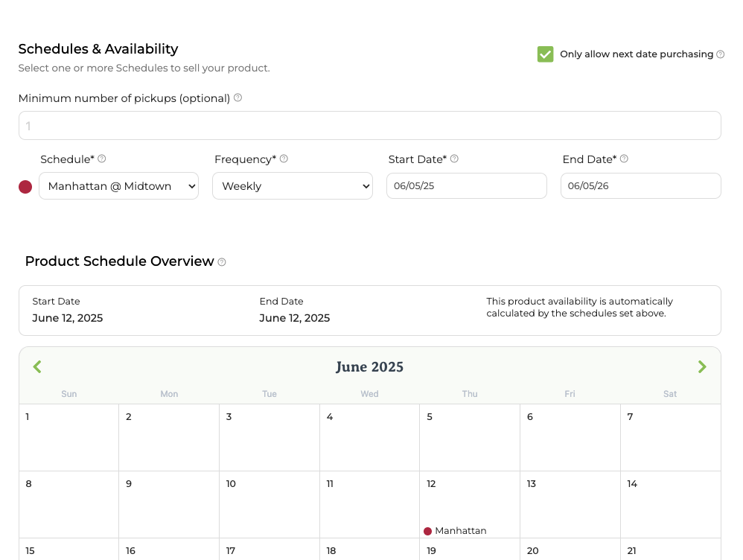
Task: Open the Manhattan @ Midtown schedule dropdown
Action: (x=118, y=186)
